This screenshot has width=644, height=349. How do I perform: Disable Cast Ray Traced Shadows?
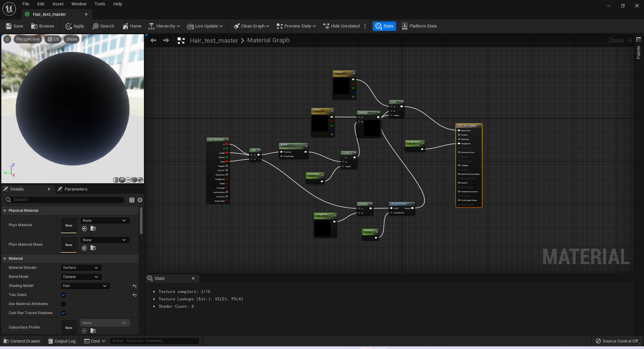click(x=63, y=313)
